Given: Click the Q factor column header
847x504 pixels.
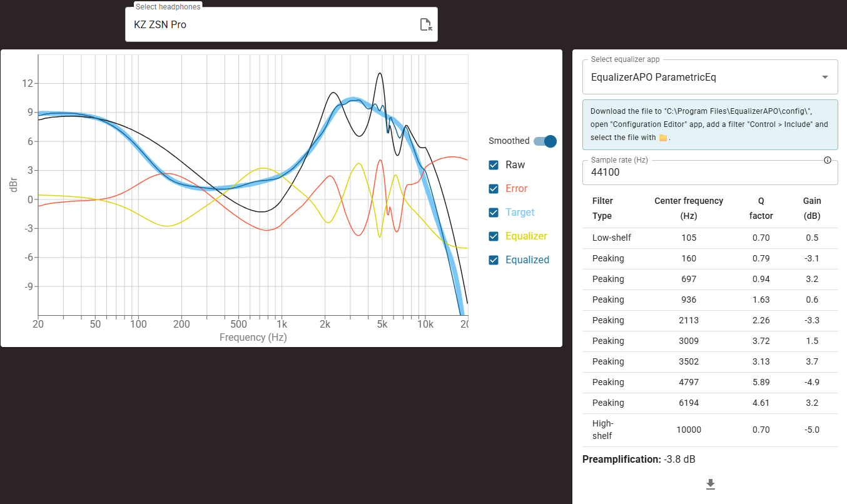Looking at the screenshot, I should pyautogui.click(x=761, y=208).
